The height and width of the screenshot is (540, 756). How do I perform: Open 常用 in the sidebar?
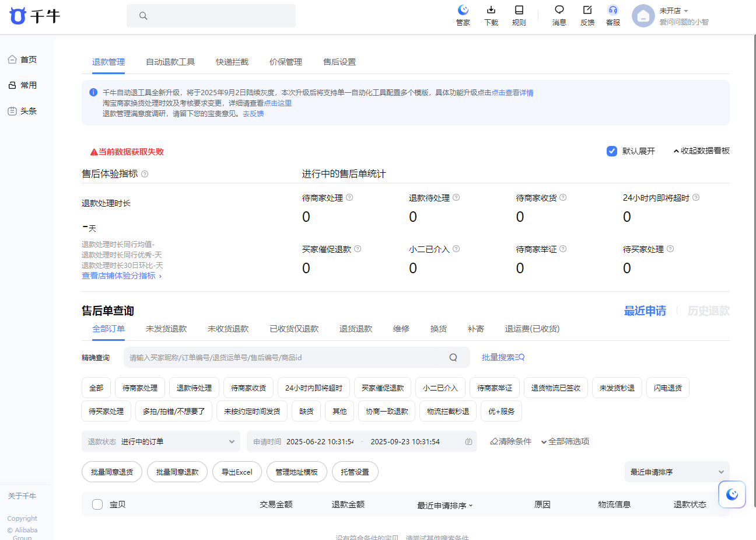coord(23,85)
